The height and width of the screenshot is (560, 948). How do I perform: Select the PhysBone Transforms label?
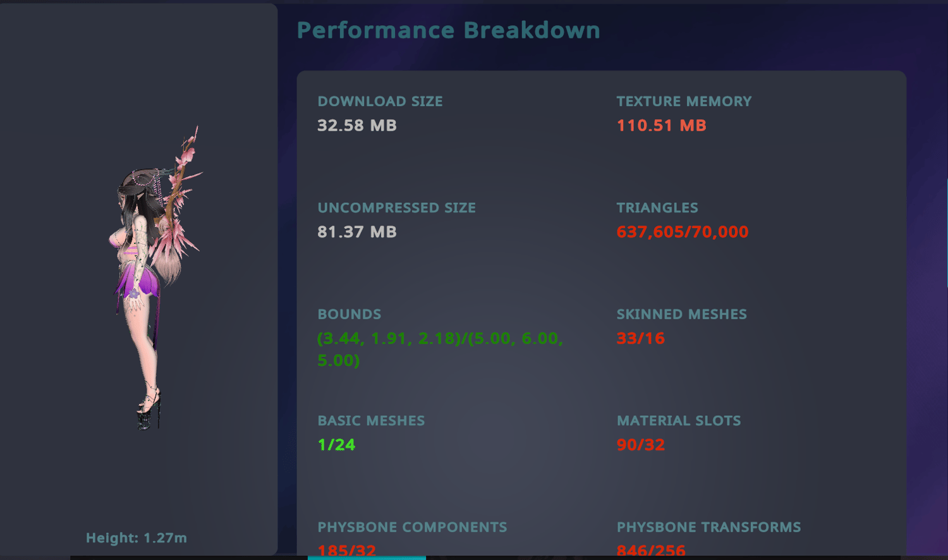709,527
